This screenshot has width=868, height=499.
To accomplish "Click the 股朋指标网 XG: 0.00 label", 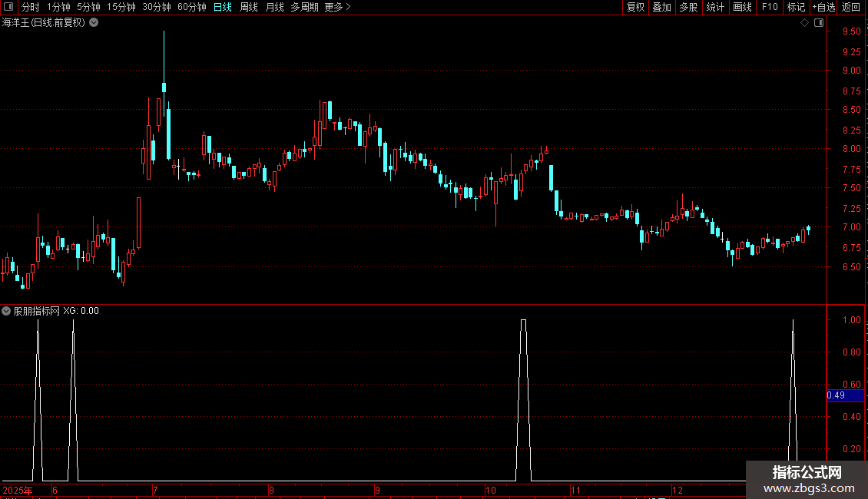I will (x=56, y=311).
